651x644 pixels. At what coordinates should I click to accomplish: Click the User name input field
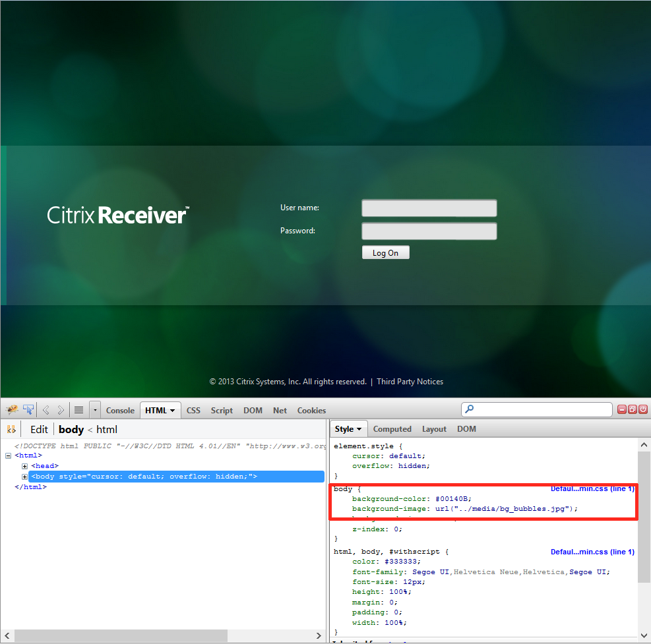pos(429,208)
